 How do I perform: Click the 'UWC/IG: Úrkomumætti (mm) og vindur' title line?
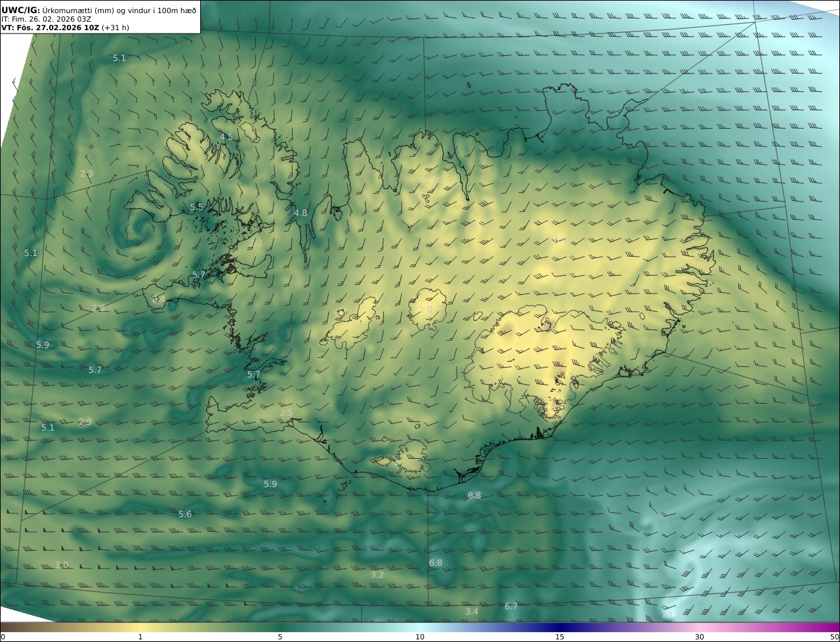tap(99, 10)
